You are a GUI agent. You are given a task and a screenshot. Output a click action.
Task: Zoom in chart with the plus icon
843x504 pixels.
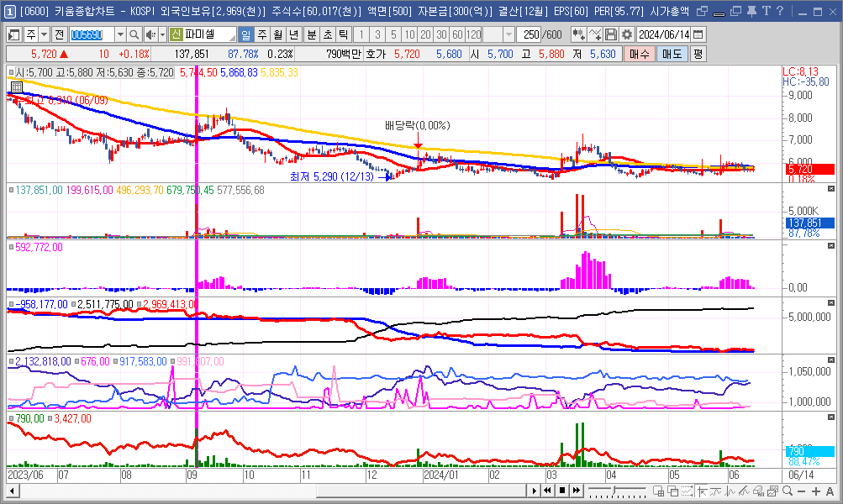816,491
